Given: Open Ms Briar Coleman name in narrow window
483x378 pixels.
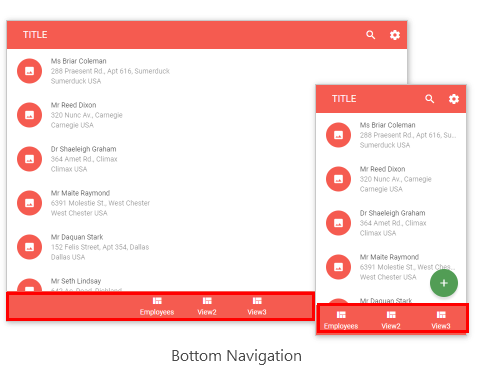Looking at the screenshot, I should click(388, 125).
